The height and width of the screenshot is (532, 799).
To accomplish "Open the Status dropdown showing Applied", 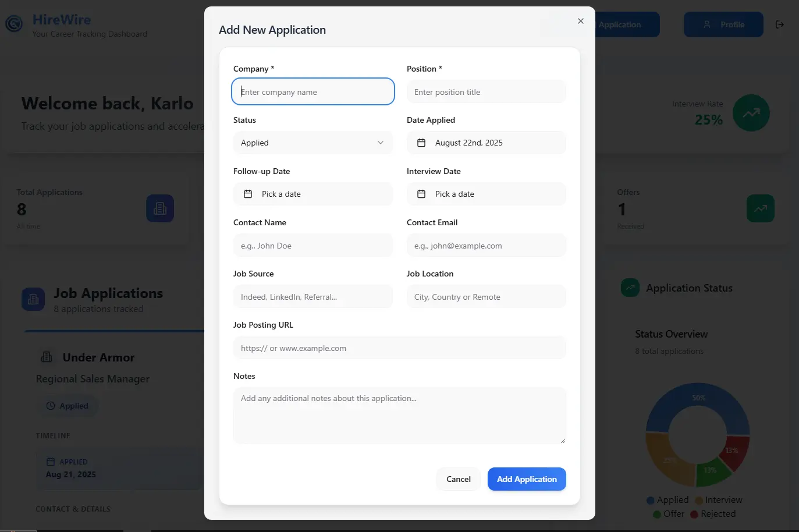I will (x=313, y=143).
